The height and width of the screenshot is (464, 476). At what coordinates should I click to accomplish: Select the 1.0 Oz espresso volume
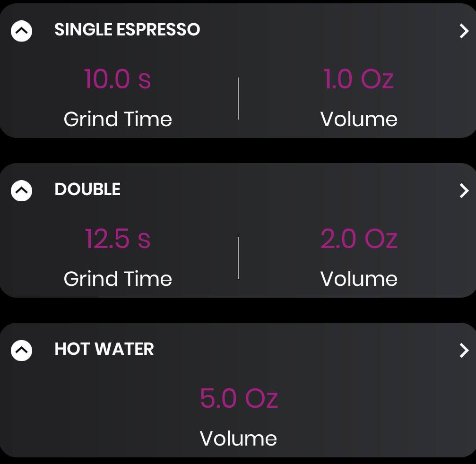pos(358,79)
